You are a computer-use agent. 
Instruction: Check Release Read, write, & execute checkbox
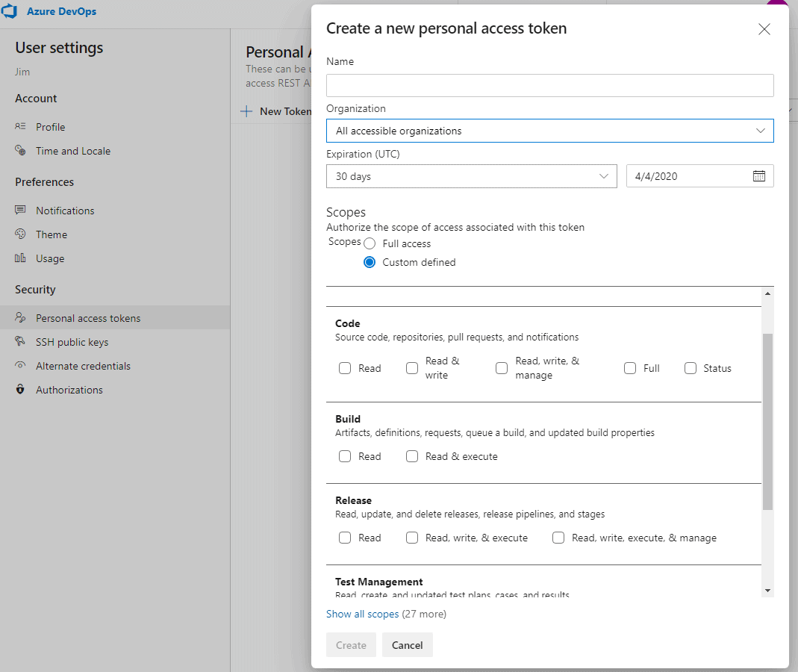tap(412, 538)
